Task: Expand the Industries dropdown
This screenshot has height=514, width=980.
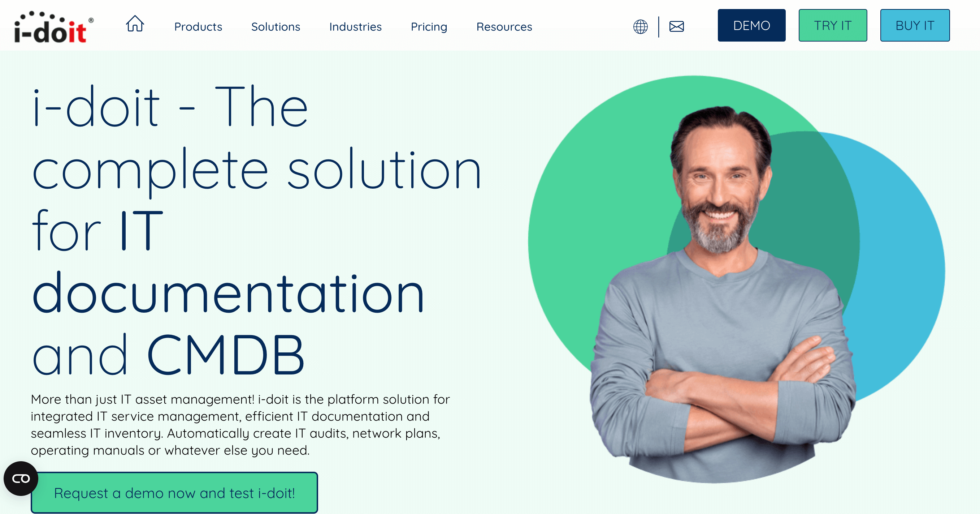Action: pos(355,27)
